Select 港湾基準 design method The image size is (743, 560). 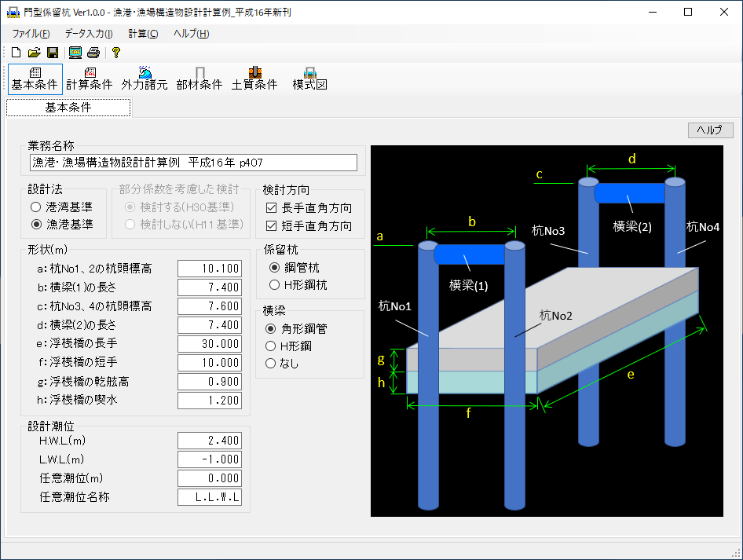click(61, 207)
